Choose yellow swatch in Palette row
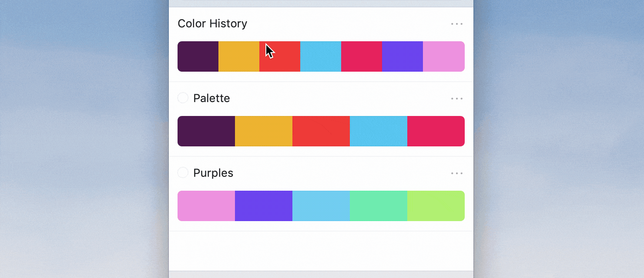 pyautogui.click(x=264, y=131)
